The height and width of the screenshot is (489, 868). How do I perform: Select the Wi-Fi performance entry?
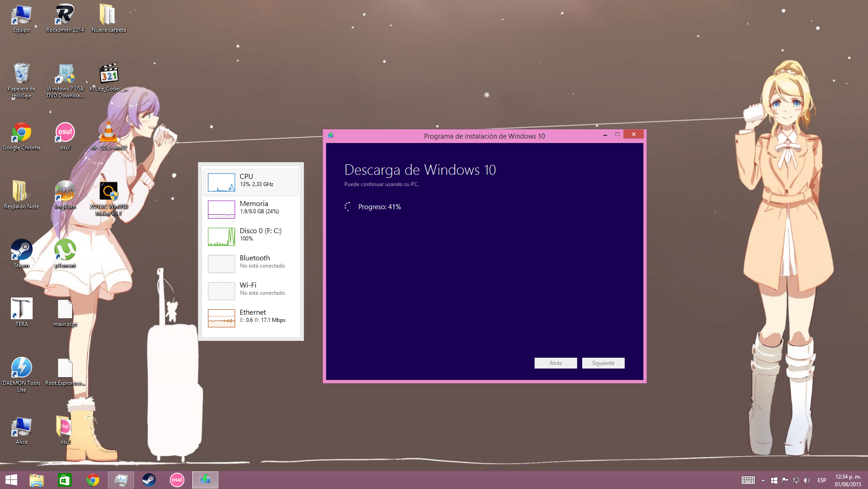click(251, 291)
